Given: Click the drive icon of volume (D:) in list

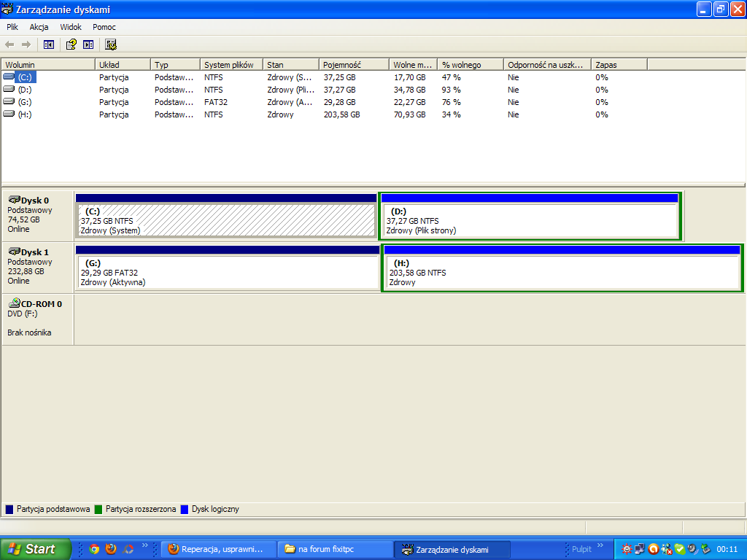Looking at the screenshot, I should click(9, 89).
